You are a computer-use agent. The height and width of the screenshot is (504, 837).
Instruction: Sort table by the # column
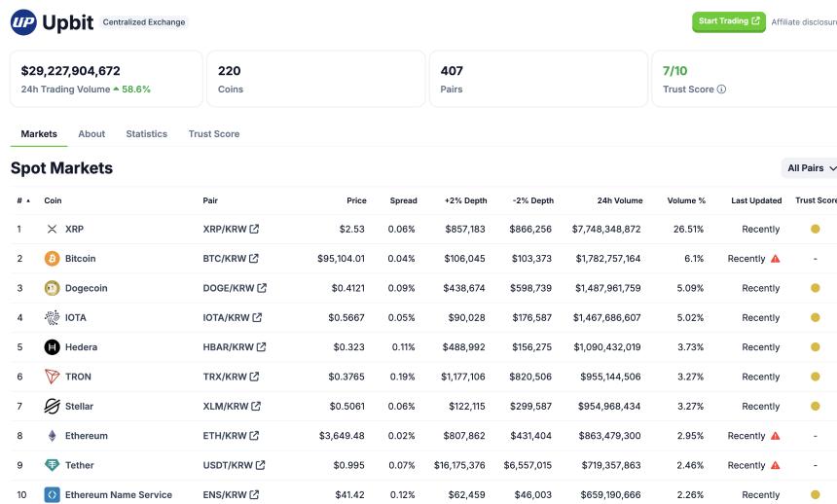coord(23,200)
